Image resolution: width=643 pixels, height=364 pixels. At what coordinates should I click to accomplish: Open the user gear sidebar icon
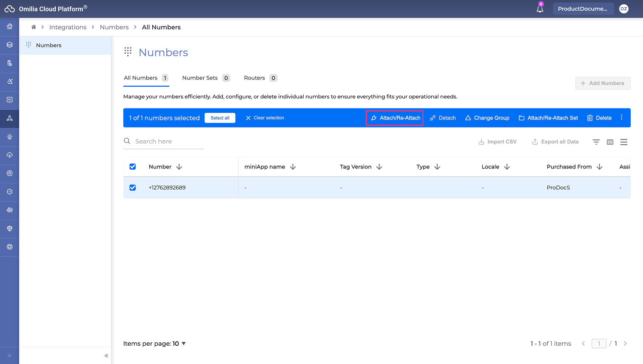click(9, 173)
